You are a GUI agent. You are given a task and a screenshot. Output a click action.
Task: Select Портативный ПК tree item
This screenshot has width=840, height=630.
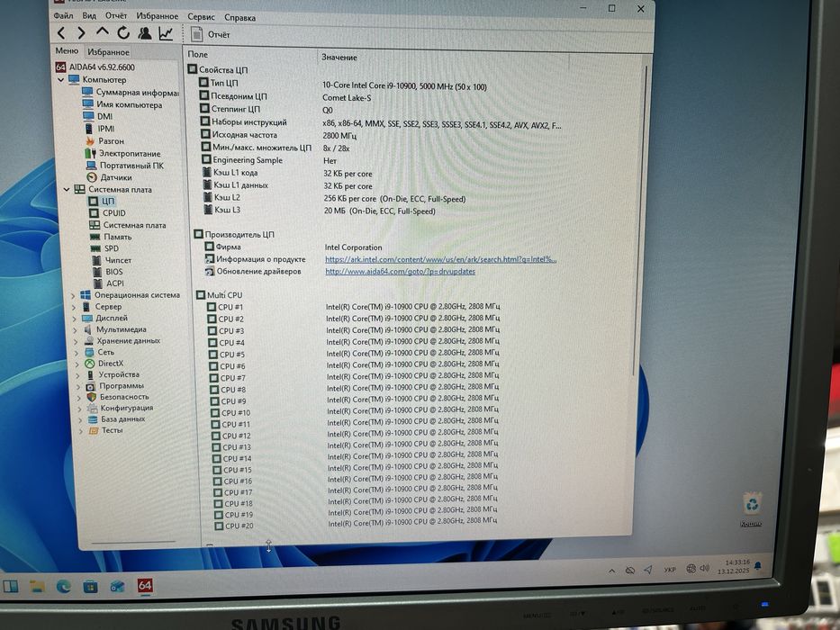[x=125, y=166]
